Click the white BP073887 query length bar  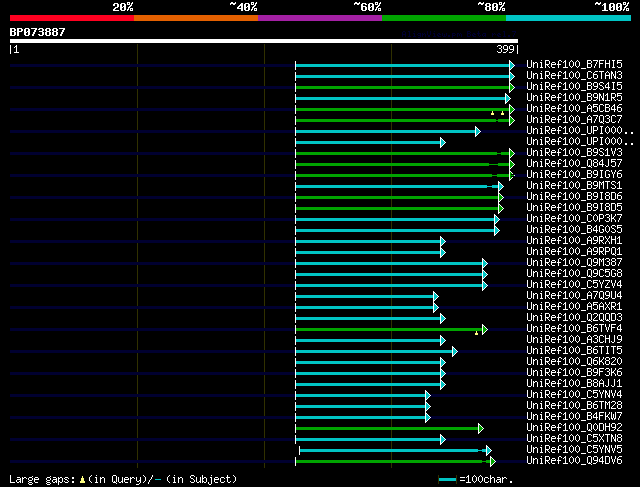[x=264, y=41]
